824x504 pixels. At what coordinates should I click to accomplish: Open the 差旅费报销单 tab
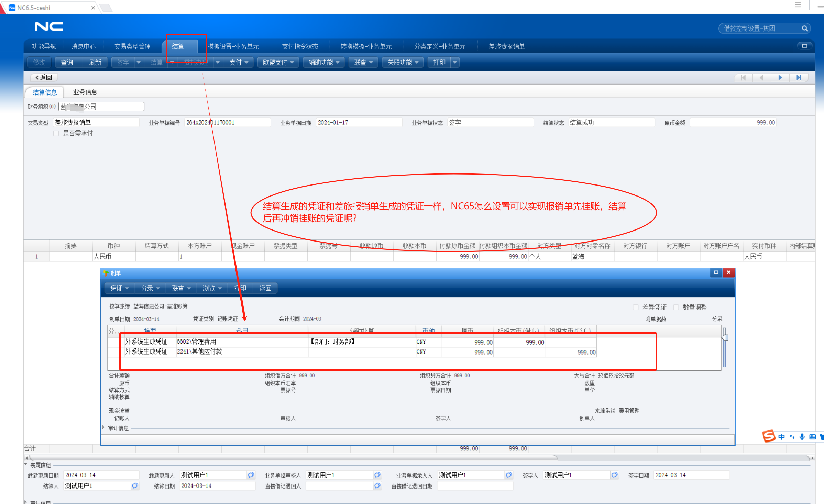pyautogui.click(x=506, y=46)
